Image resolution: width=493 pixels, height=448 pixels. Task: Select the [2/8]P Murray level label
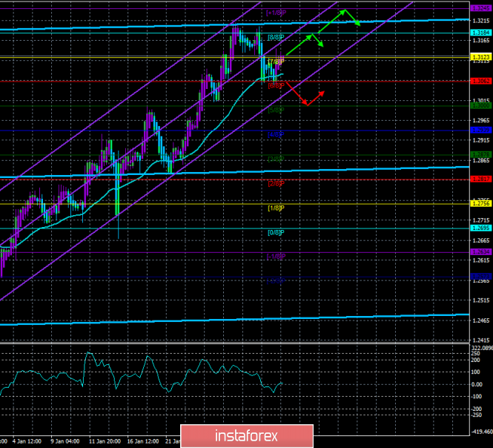click(276, 183)
